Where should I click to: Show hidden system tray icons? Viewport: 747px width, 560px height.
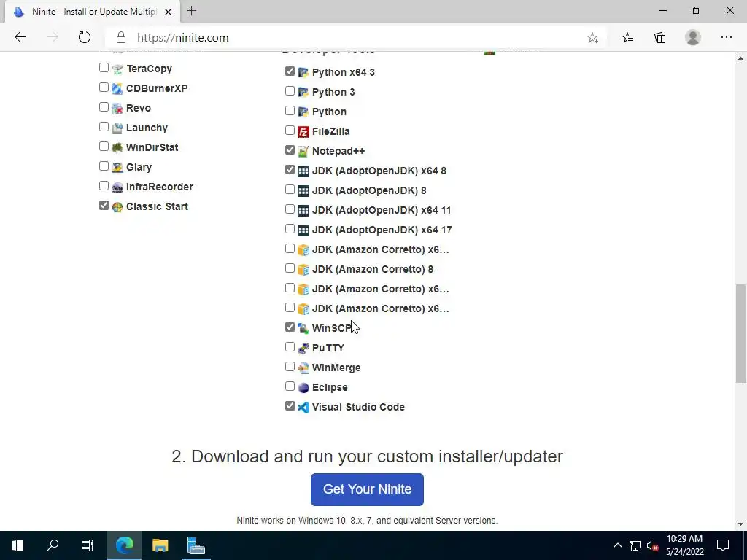click(x=617, y=545)
